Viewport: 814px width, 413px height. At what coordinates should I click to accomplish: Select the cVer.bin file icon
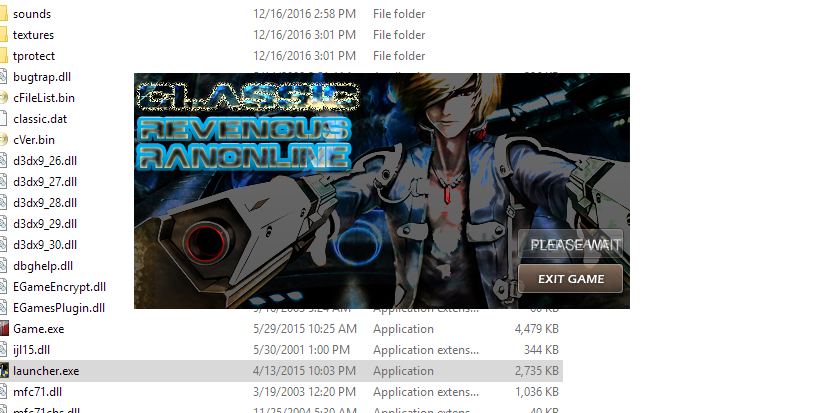click(x=4, y=140)
